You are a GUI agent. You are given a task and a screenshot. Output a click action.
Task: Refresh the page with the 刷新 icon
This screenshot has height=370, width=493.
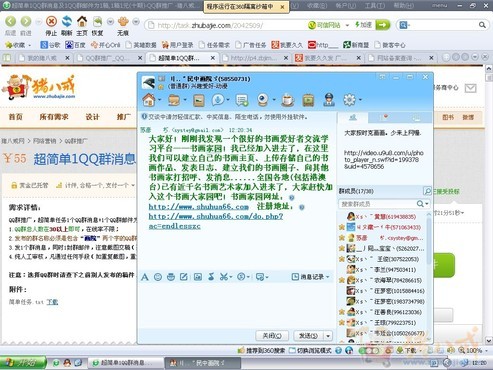pyautogui.click(x=67, y=22)
